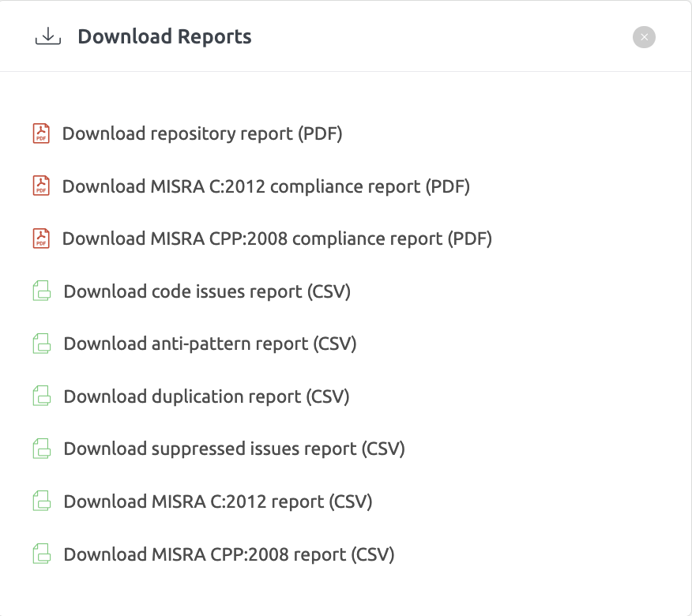Click the CSV icon beside code issues report
Screen dimensions: 692x616
(40, 291)
